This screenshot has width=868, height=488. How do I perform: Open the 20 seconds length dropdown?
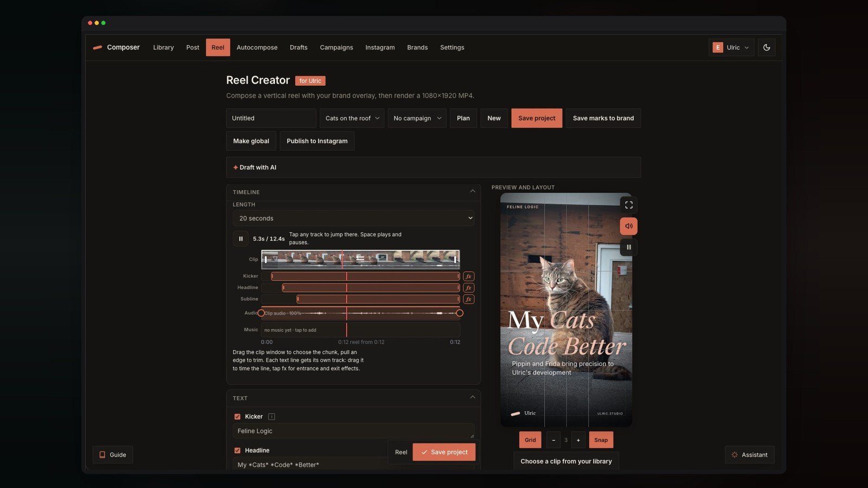pos(354,218)
